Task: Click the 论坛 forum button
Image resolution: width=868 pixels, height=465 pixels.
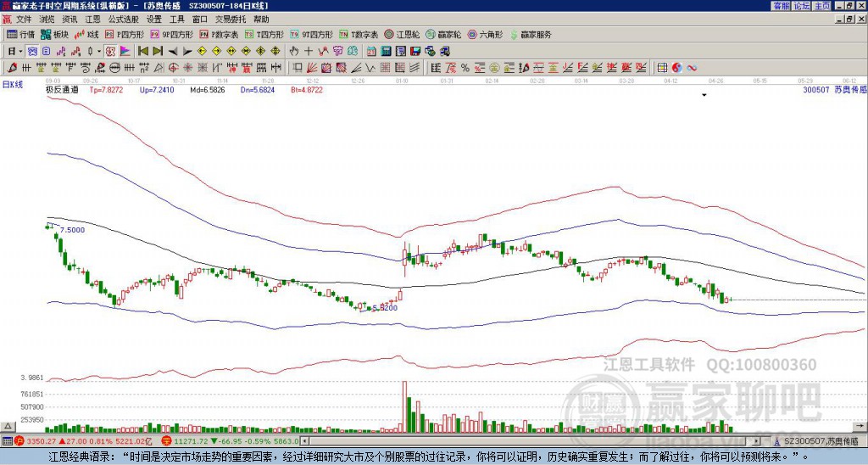Action: pos(802,6)
